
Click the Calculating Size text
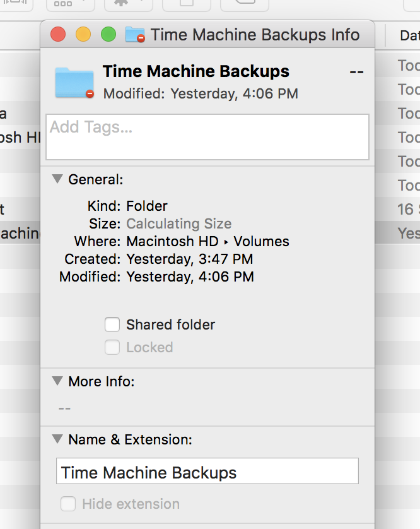pos(179,223)
